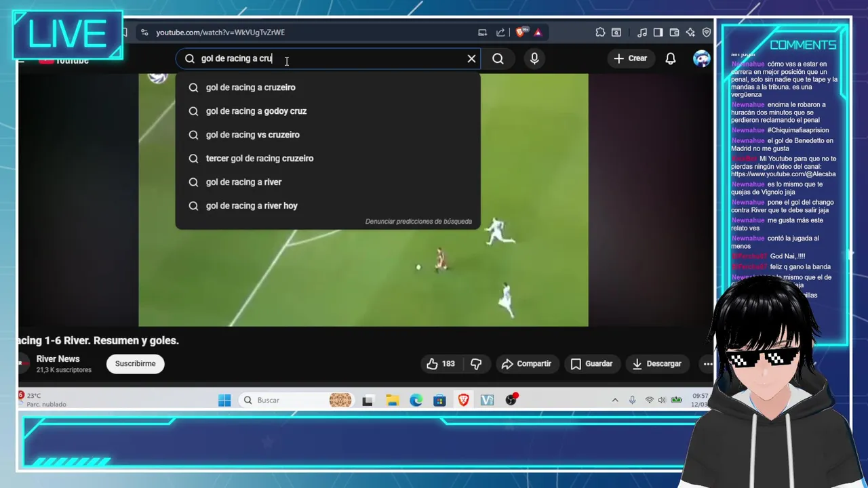Open Task View in the taskbar
868x488 pixels.
point(368,401)
